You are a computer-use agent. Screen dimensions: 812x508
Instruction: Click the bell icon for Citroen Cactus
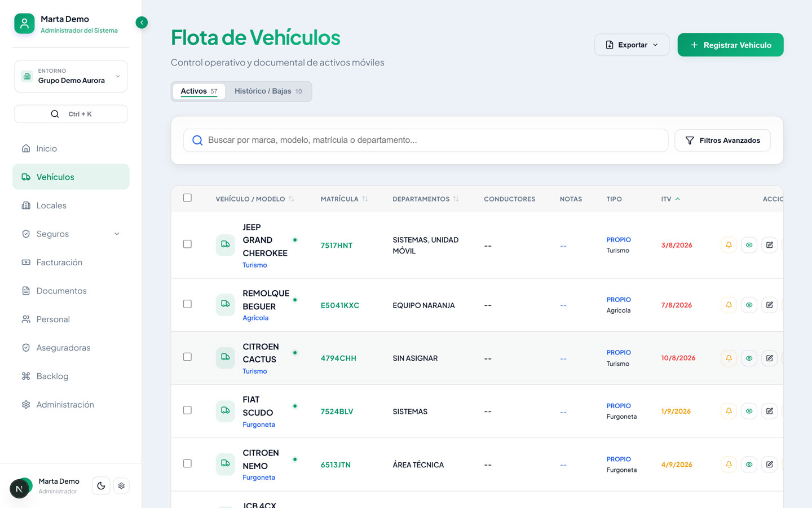(729, 358)
